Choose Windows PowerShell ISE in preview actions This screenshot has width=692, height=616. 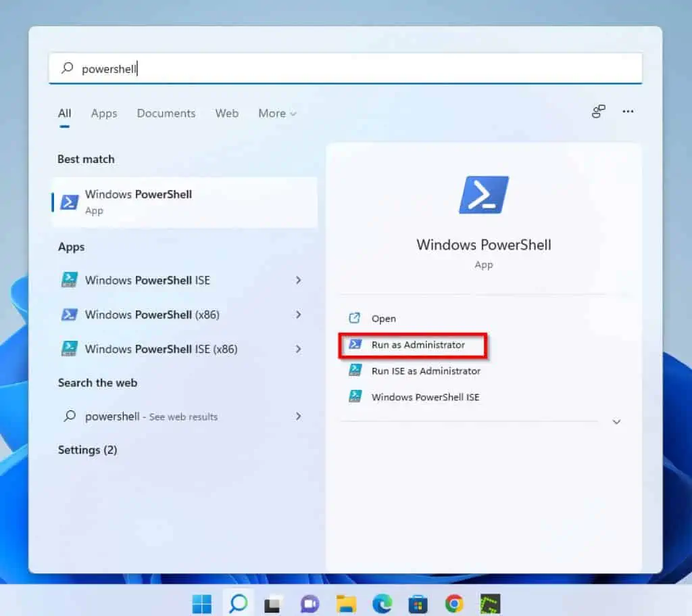(425, 397)
